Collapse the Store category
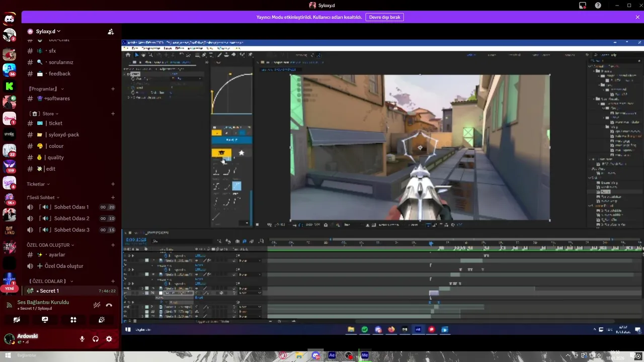 (43, 114)
